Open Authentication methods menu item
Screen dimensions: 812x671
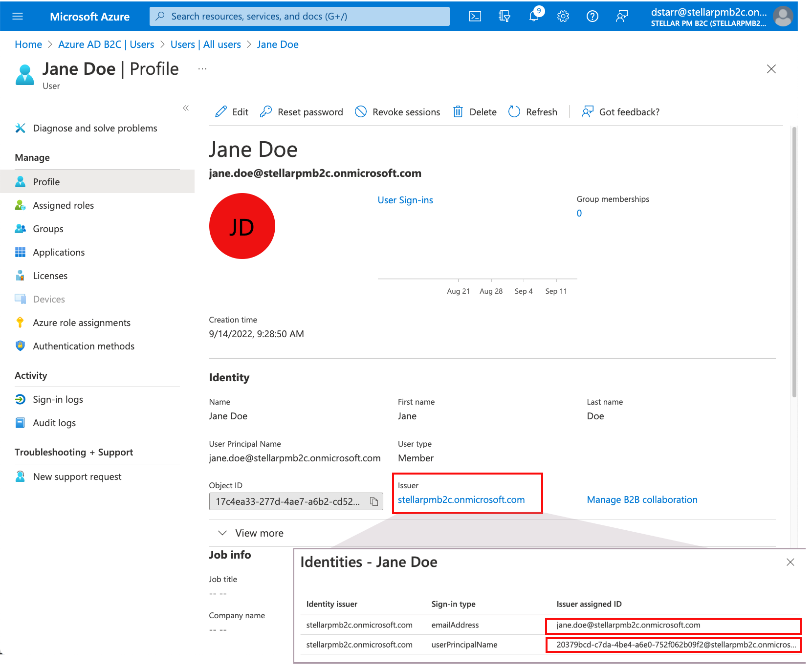click(x=83, y=346)
